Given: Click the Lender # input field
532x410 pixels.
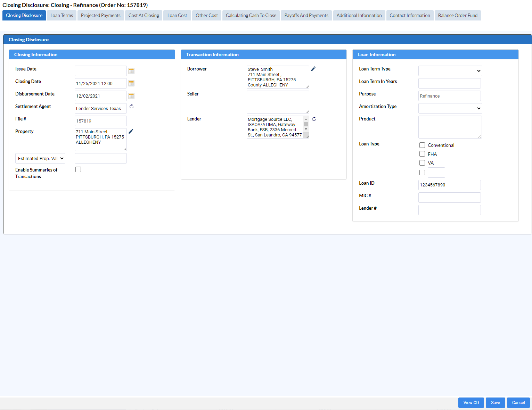Looking at the screenshot, I should point(450,210).
